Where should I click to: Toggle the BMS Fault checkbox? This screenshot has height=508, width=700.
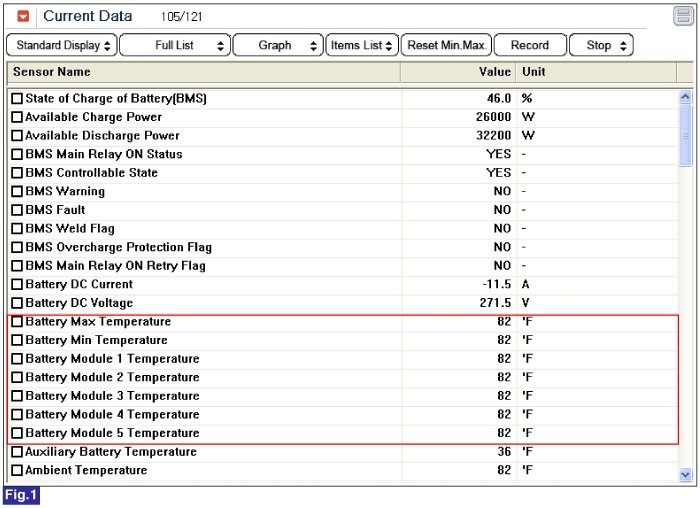17,210
